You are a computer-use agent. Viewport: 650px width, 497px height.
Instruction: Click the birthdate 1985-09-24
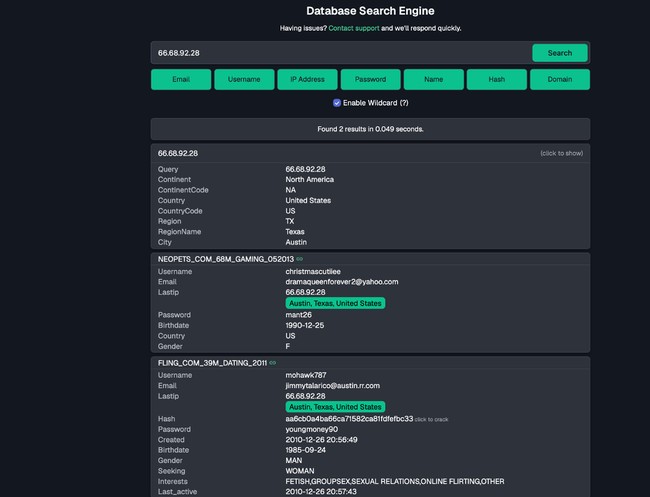point(305,450)
